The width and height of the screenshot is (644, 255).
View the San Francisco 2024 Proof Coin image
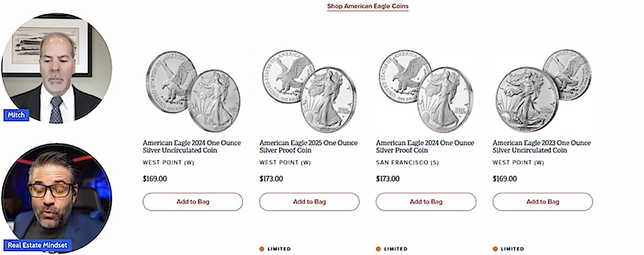pos(426,91)
